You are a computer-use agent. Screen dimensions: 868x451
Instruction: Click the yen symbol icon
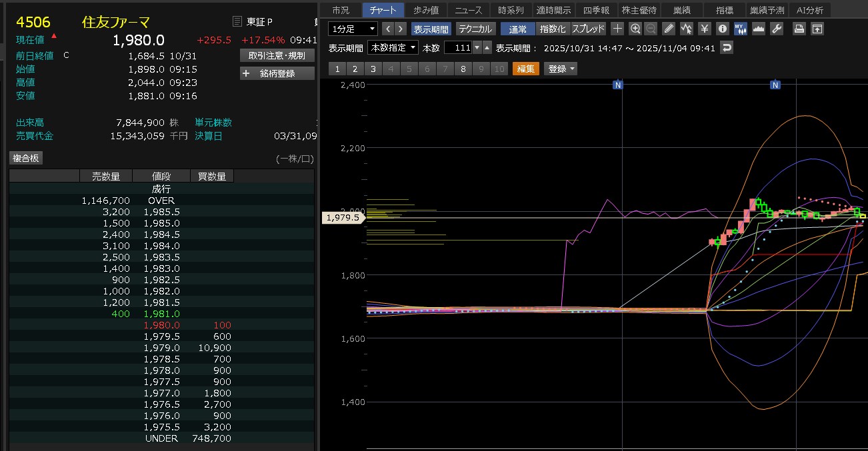[705, 29]
